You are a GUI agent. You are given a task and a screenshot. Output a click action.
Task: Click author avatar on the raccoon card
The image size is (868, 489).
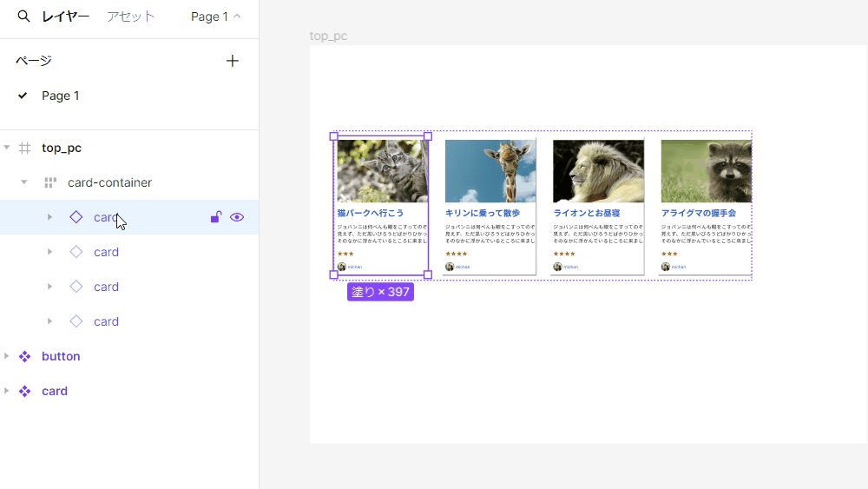tap(666, 267)
